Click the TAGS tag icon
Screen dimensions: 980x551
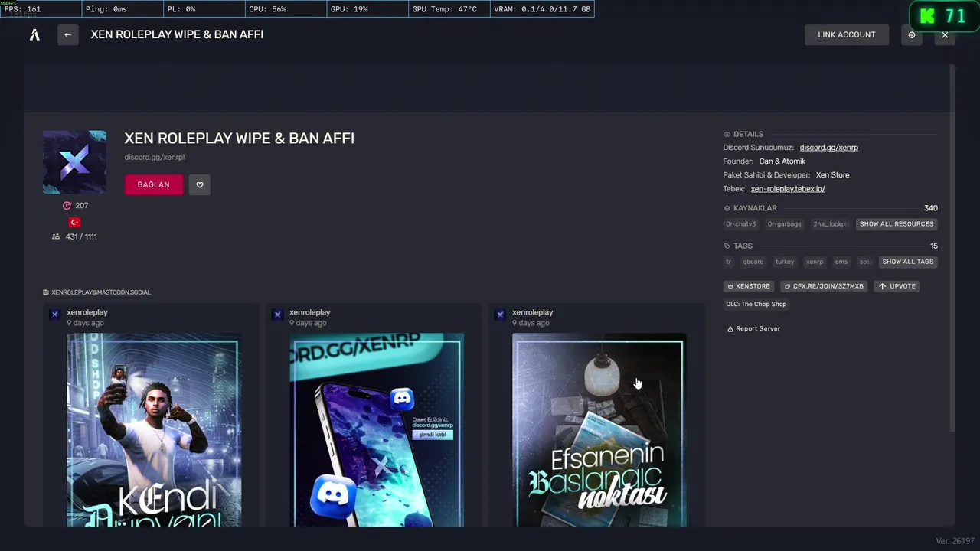[727, 246]
